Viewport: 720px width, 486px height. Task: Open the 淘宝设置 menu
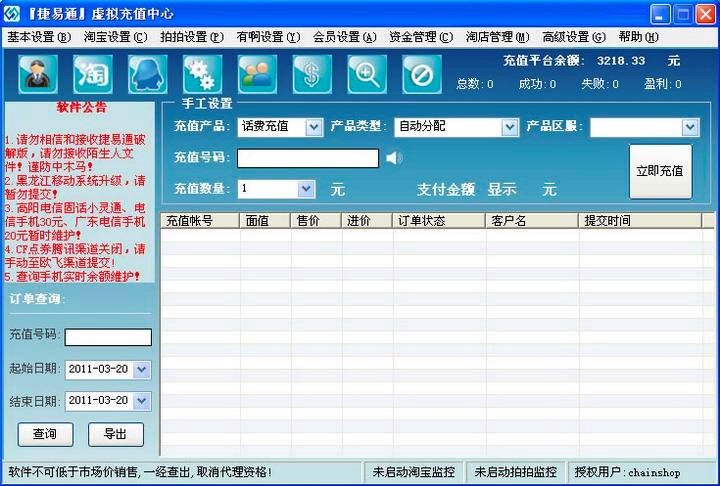[115, 37]
